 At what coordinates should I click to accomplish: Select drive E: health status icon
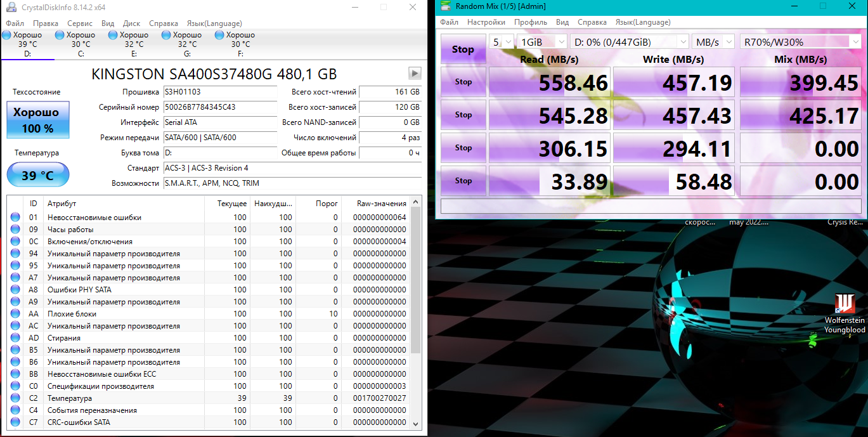pyautogui.click(x=113, y=36)
